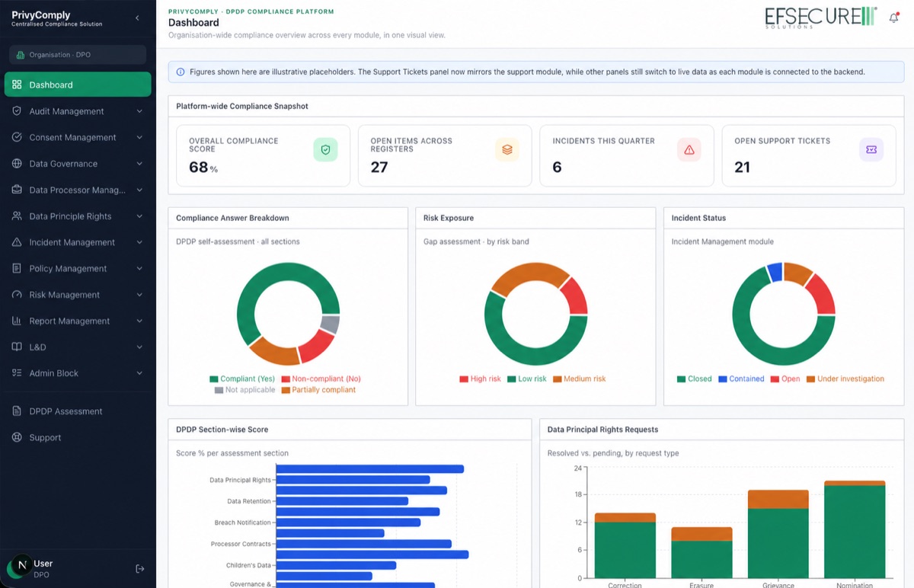Expand the Consent Management chevron
The width and height of the screenshot is (914, 588).
coord(139,137)
